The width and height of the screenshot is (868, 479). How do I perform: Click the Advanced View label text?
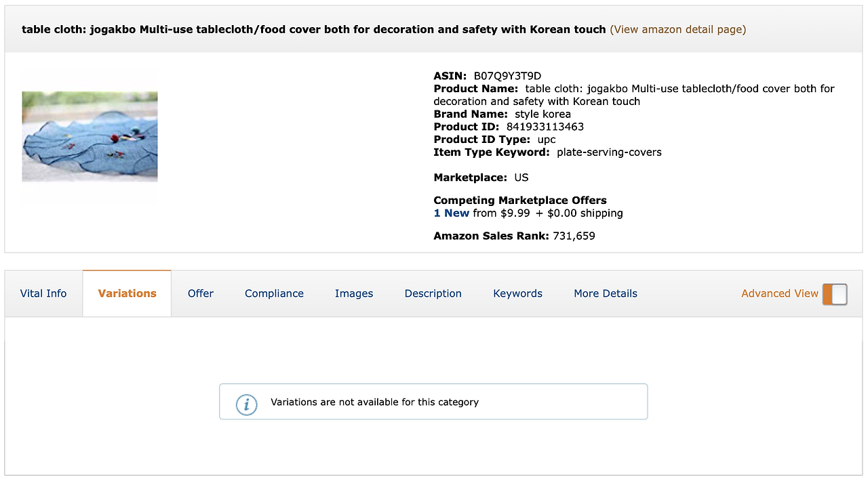779,293
